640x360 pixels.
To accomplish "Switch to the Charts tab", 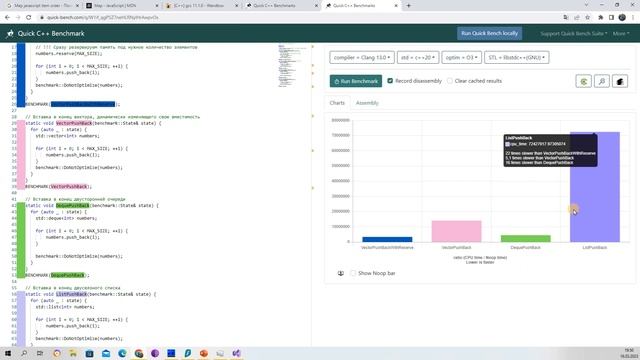I will pyautogui.click(x=337, y=103).
